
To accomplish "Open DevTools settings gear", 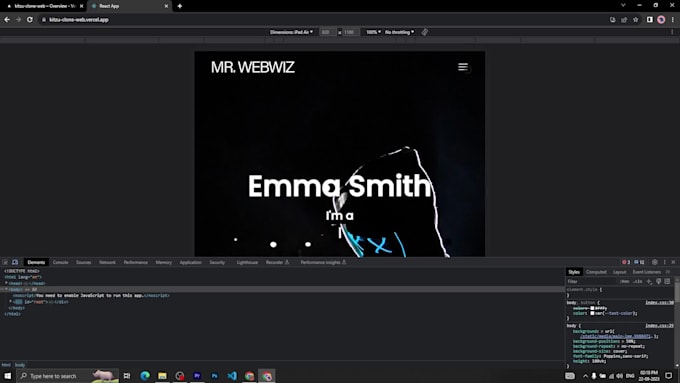I will (x=655, y=262).
